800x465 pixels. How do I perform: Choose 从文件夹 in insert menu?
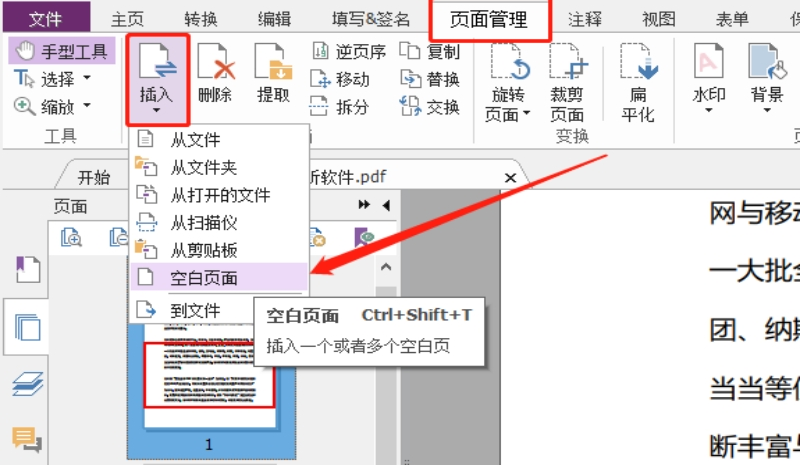pos(219,167)
